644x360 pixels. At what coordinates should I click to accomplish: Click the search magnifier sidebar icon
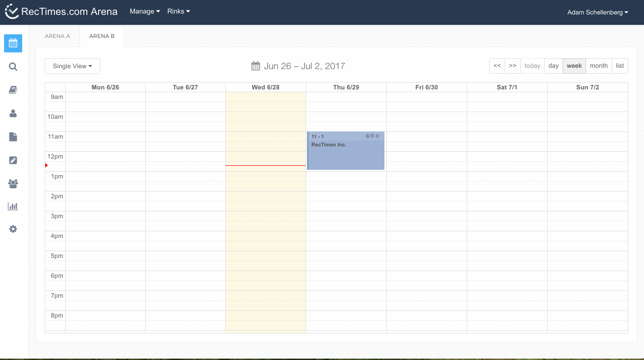pyautogui.click(x=13, y=67)
